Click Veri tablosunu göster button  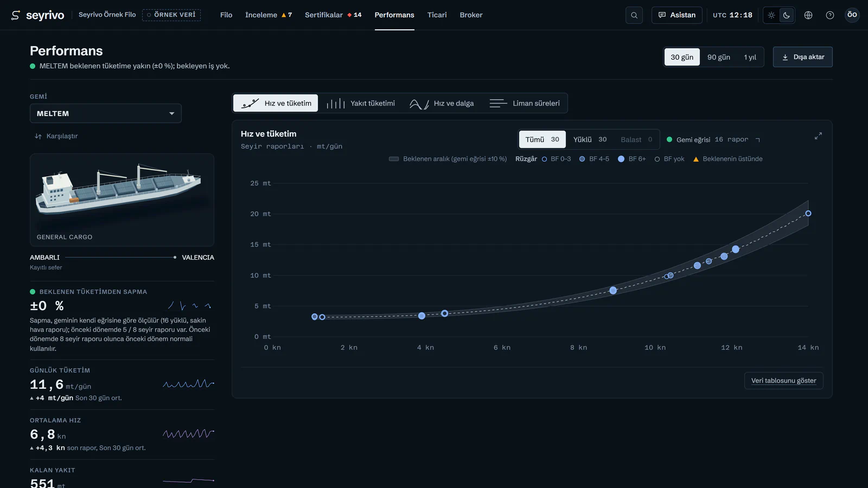784,381
